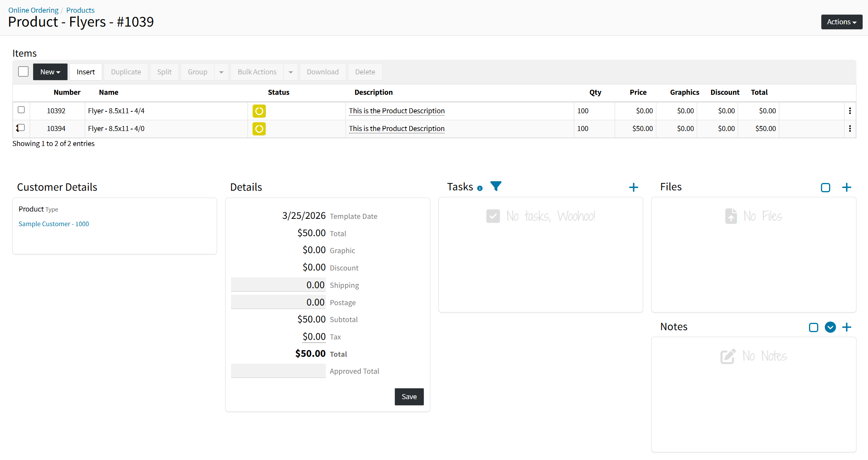Add a new task with plus icon
This screenshot has width=868, height=460.
tap(633, 188)
